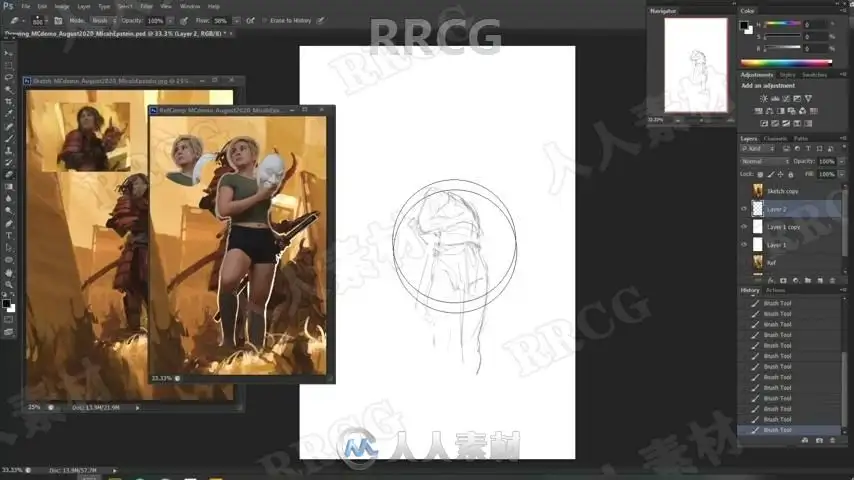Screen dimensions: 854x480
Task: Toggle lock transparent pixels
Action: (760, 174)
